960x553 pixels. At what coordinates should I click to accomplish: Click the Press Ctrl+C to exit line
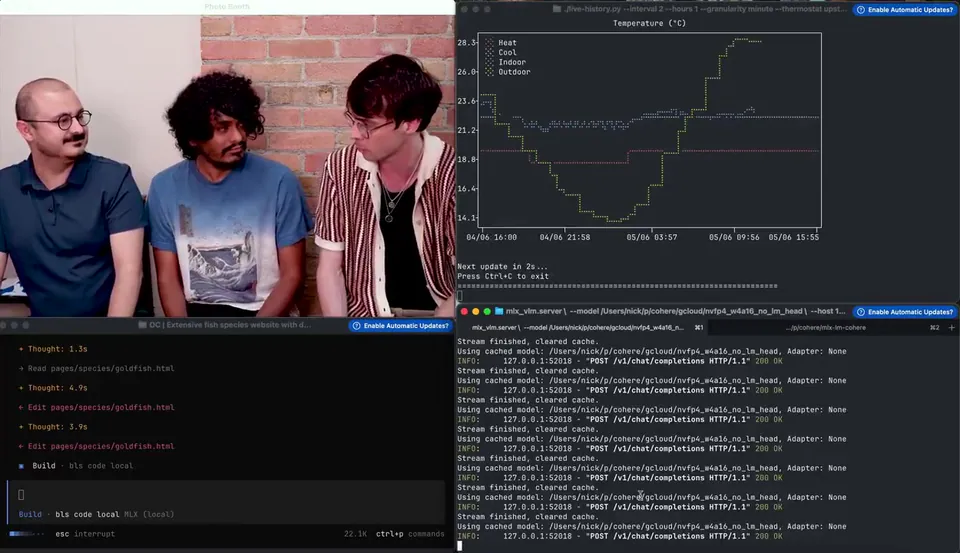[x=503, y=277]
